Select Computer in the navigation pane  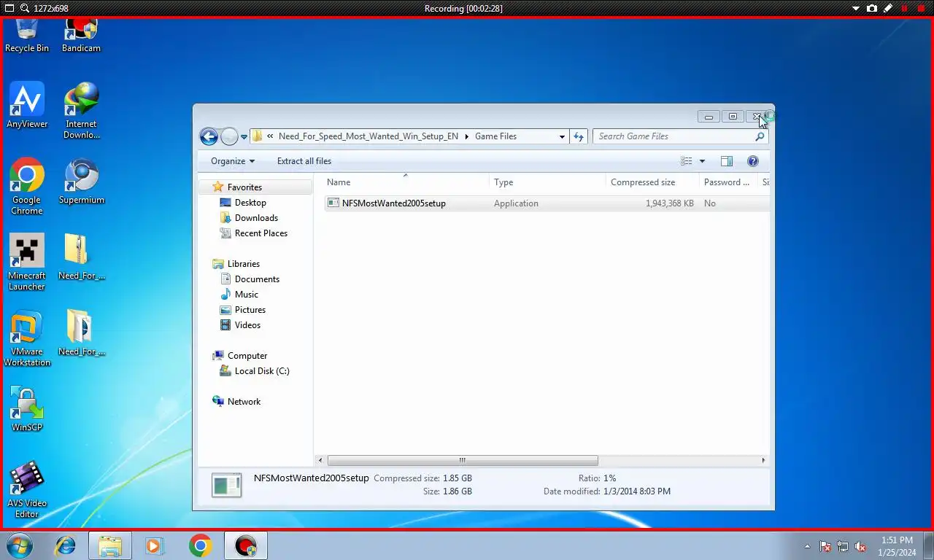(x=247, y=356)
